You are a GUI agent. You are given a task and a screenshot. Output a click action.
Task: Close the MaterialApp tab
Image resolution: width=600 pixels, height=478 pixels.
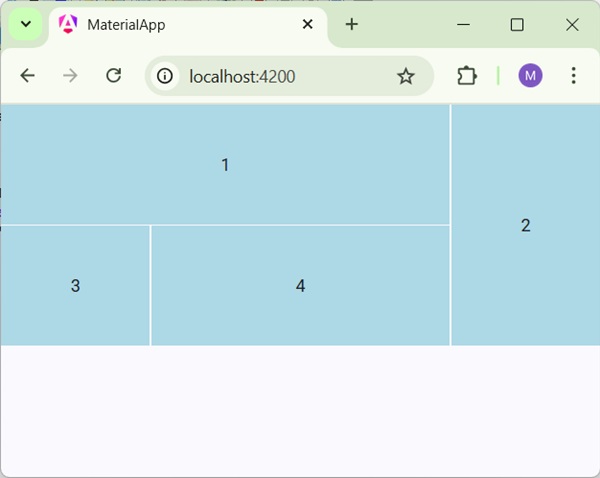307,25
